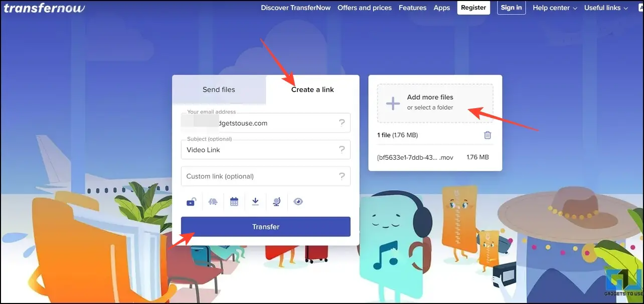Click the Add more files drop area
The width and height of the screenshot is (644, 304).
[435, 103]
